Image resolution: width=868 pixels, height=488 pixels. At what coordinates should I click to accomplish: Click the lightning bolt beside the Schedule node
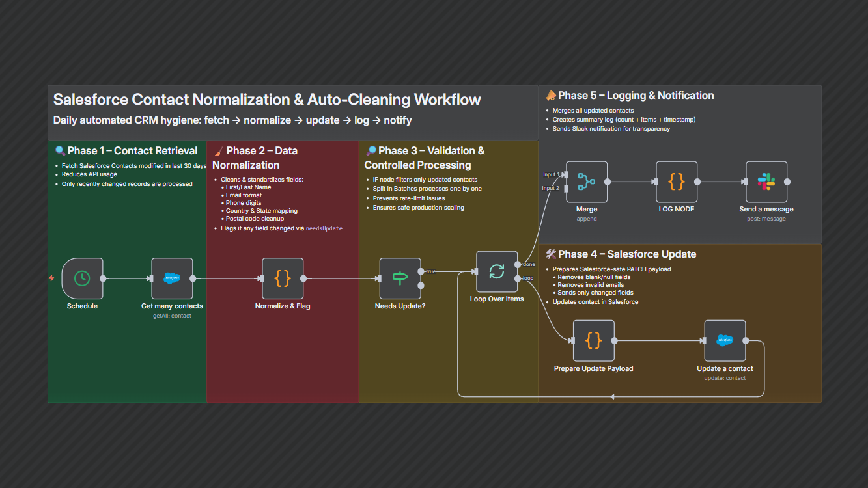[x=51, y=278]
